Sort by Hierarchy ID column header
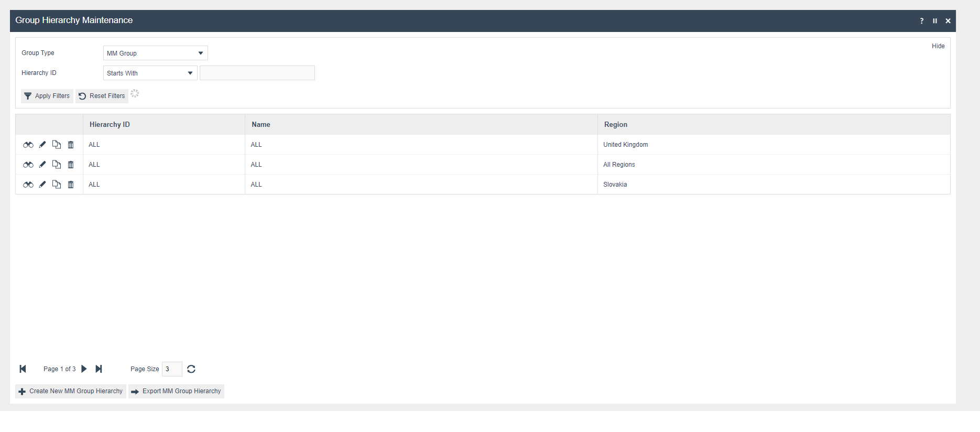980x432 pixels. pyautogui.click(x=110, y=125)
